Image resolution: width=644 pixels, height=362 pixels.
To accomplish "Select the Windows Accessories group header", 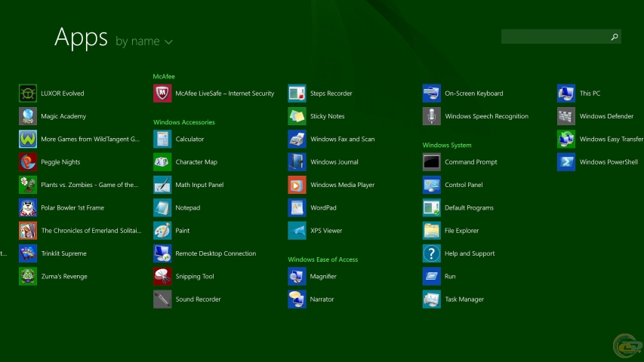I will 184,122.
